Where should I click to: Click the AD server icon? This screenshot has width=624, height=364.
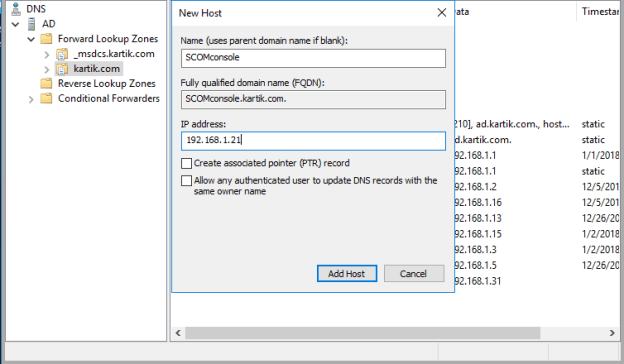click(x=31, y=24)
